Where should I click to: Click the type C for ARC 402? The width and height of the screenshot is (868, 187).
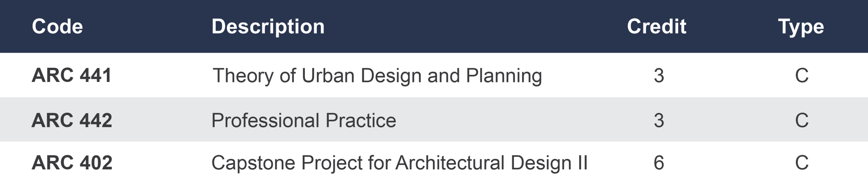[802, 163]
